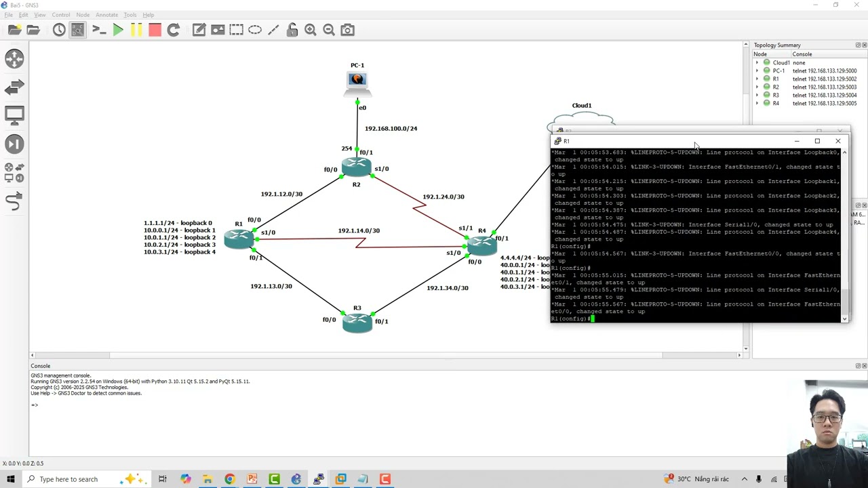Expand R1 in Topology Summary

coord(757,79)
